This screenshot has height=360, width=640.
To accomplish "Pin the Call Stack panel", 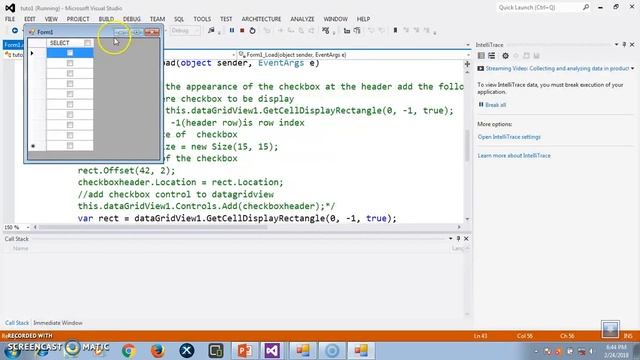I will click(x=458, y=238).
